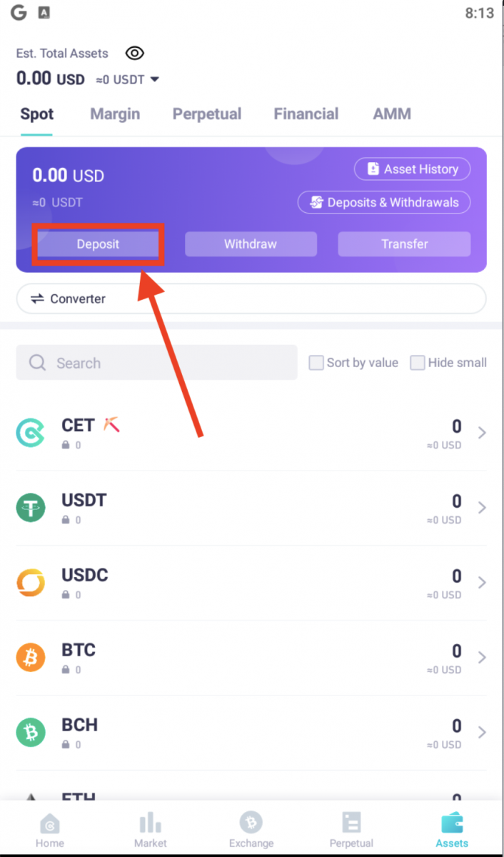The height and width of the screenshot is (857, 504).
Task: Toggle asset balance visibility with the eye icon
Action: pyautogui.click(x=134, y=53)
